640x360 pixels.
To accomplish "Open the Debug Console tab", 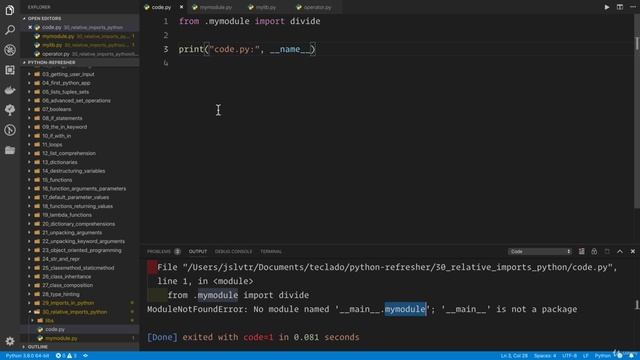I will click(233, 251).
